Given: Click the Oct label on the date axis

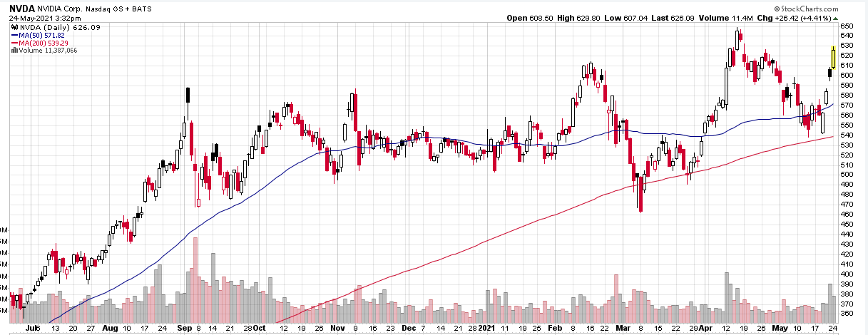Looking at the screenshot, I should 260,329.
